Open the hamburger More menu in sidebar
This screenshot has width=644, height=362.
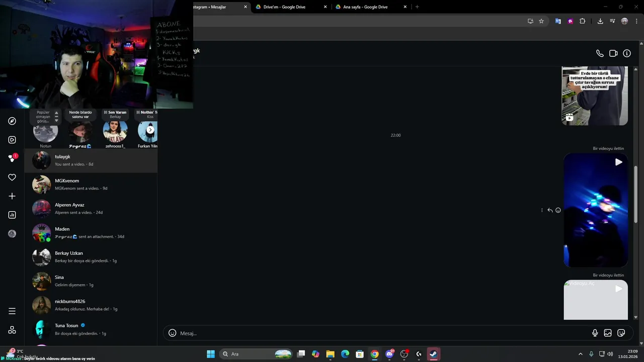pos(12,311)
